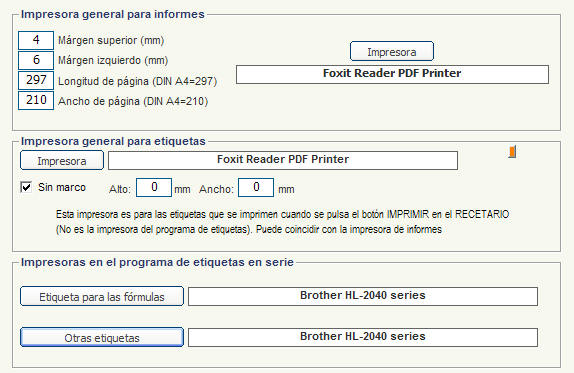Click the Márgen izquierdo input field
Image resolution: width=574 pixels, height=373 pixels.
coord(36,60)
